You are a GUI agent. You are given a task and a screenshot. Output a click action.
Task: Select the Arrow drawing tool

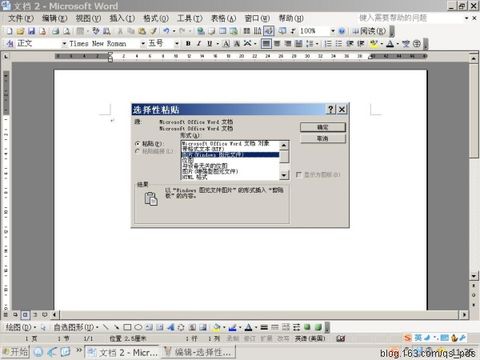[x=116, y=327]
